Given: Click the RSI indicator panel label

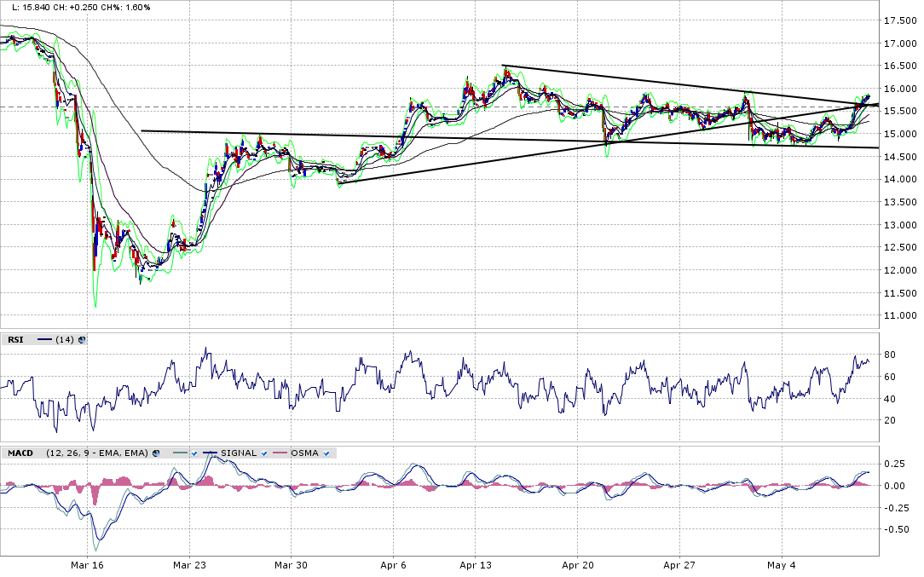Looking at the screenshot, I should pyautogui.click(x=16, y=339).
